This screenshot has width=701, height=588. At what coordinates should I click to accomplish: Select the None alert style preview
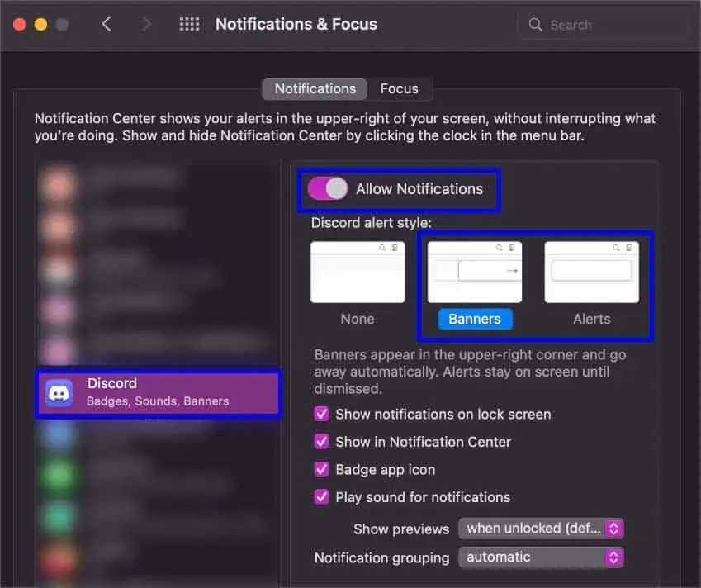point(358,272)
